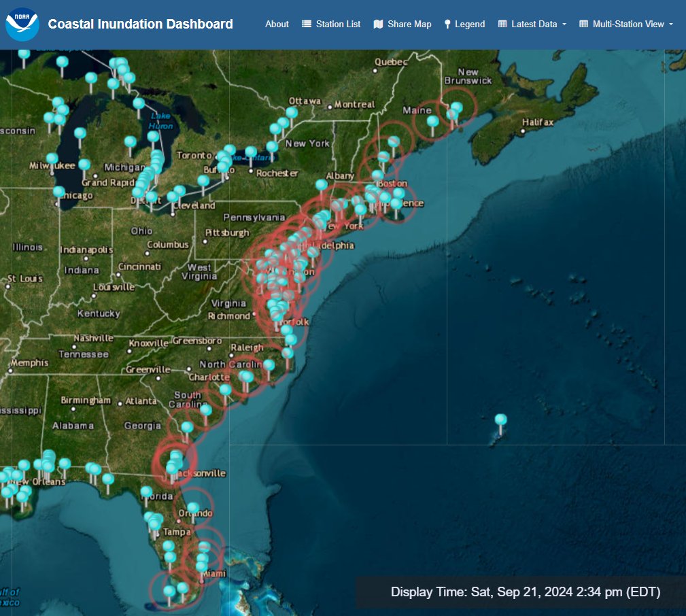This screenshot has height=616, width=686.
Task: Open the Station List
Action: pyautogui.click(x=331, y=24)
